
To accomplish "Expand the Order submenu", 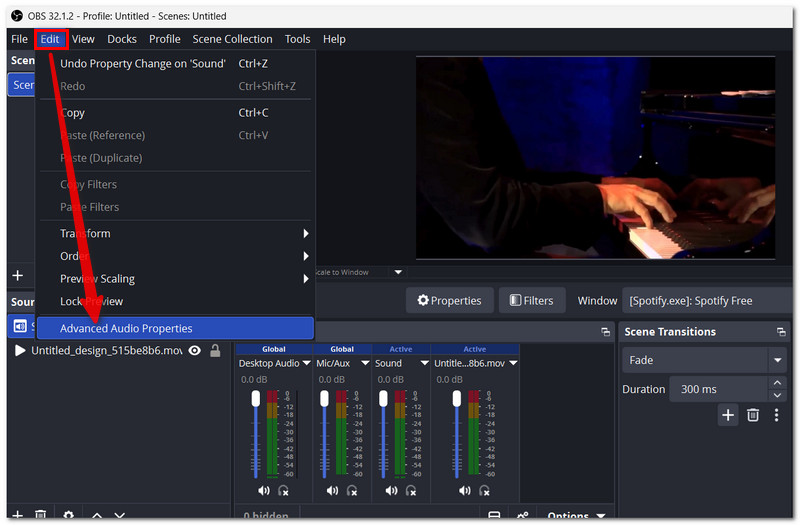I will (x=176, y=256).
